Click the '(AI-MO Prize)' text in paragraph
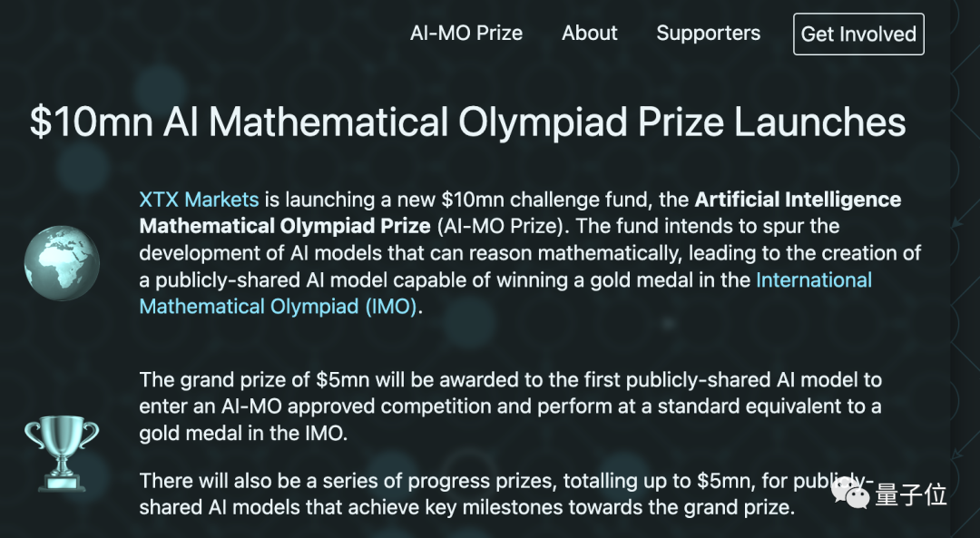980x538 pixels. pyautogui.click(x=503, y=226)
